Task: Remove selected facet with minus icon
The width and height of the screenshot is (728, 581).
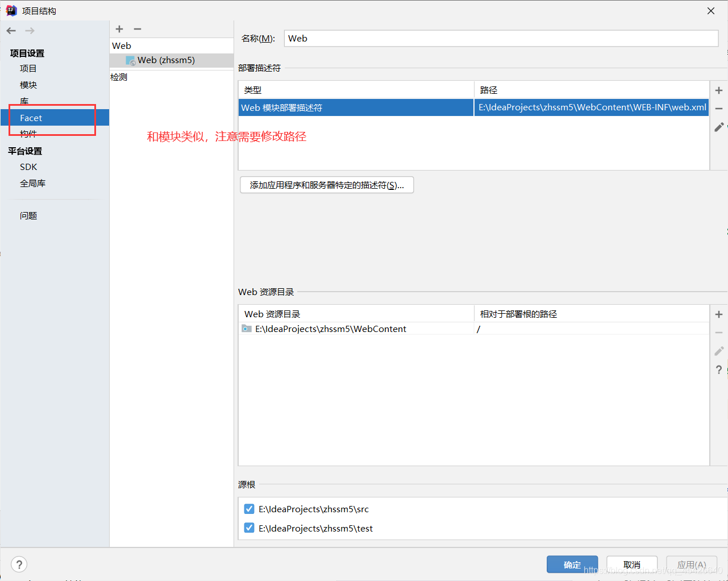Action: point(138,29)
